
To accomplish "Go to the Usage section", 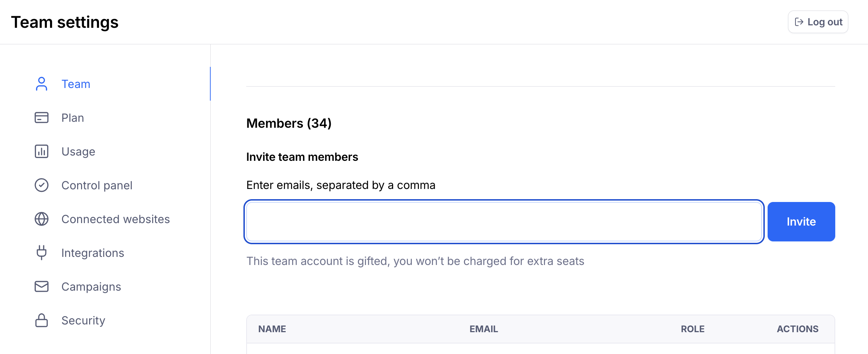I will (x=78, y=152).
